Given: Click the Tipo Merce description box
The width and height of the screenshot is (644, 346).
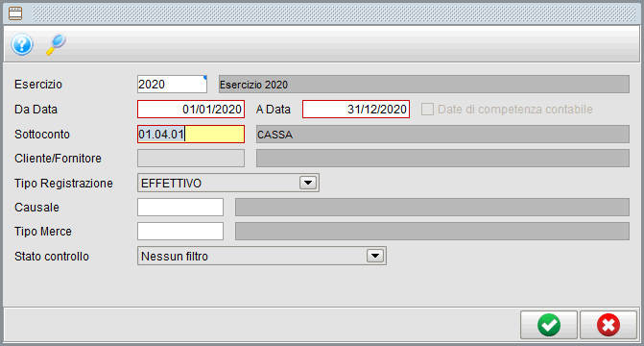Looking at the screenshot, I should point(432,232).
